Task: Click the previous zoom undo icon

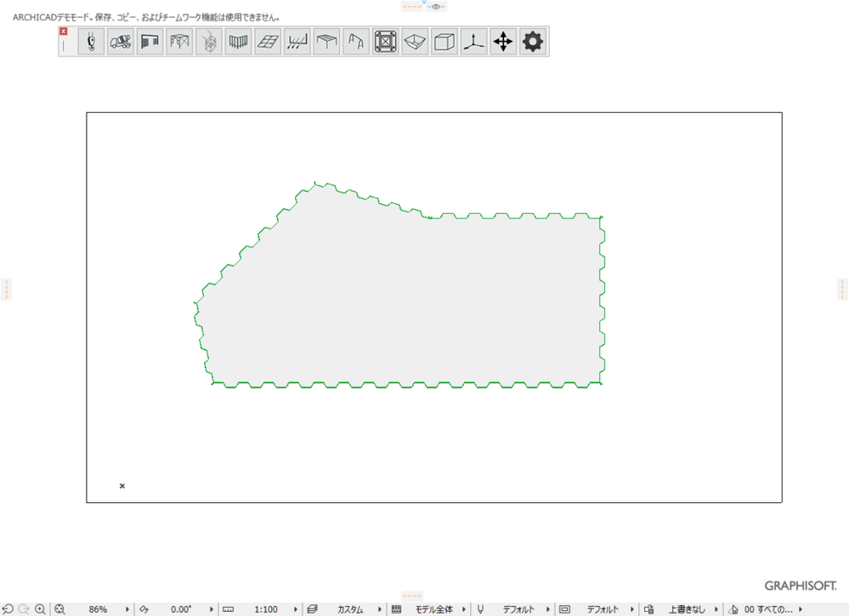Action: tap(8, 609)
